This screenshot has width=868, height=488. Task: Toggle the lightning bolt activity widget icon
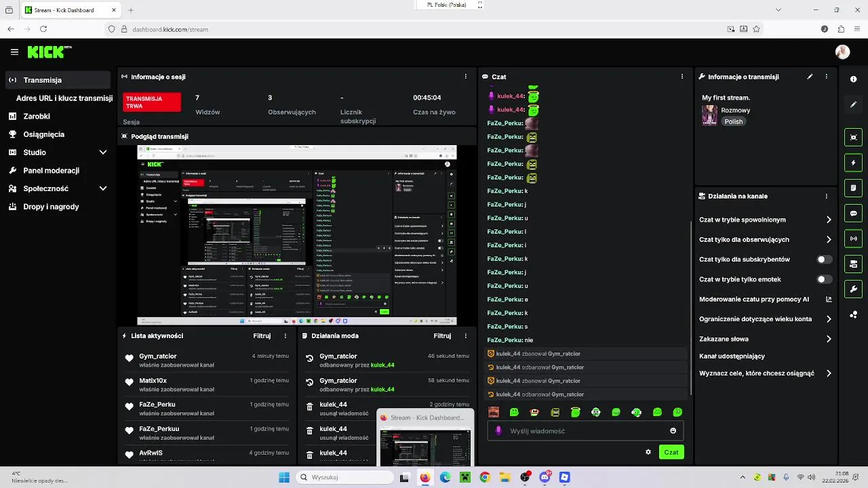click(853, 163)
